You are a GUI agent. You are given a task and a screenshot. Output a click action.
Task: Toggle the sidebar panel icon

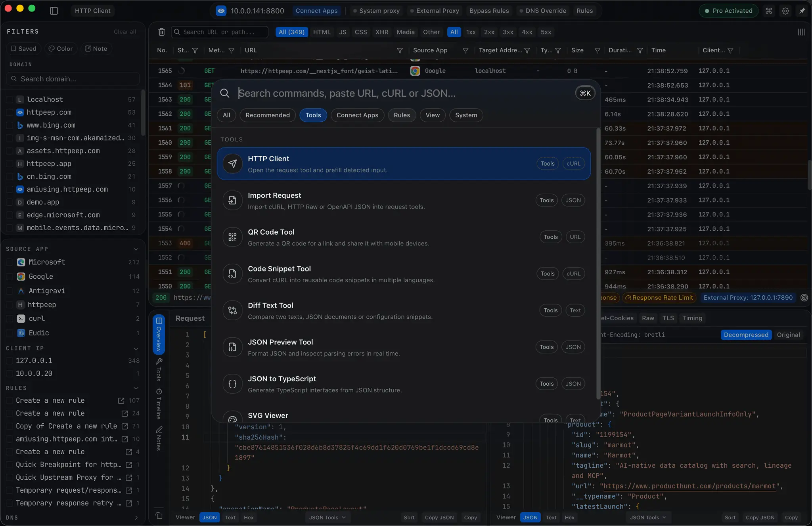54,11
